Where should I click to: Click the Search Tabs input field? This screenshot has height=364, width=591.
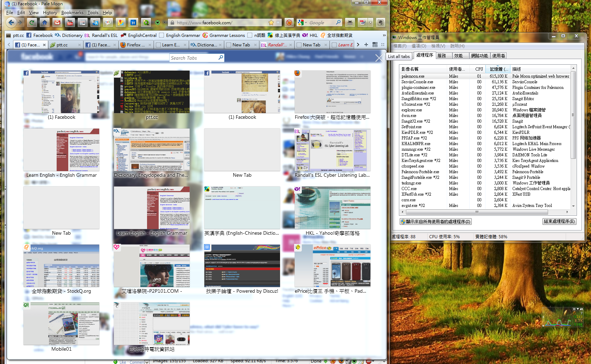(193, 58)
